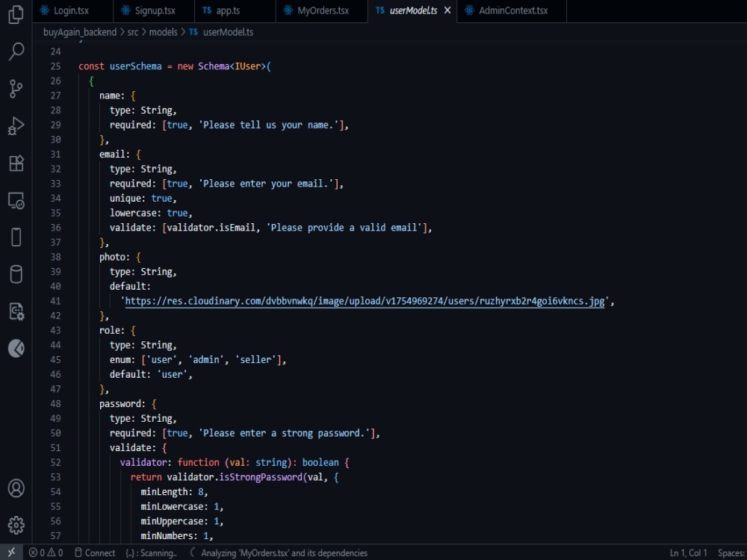Open the Manage gear icon
The height and width of the screenshot is (560, 747).
point(16,525)
